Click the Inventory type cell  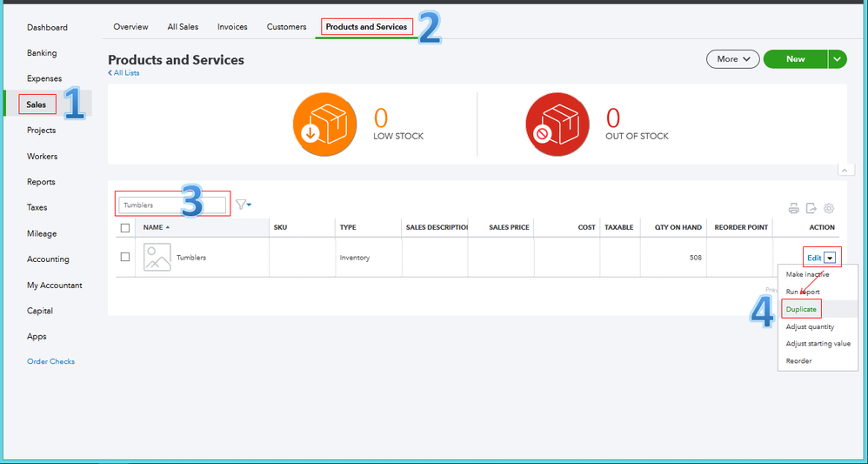click(x=355, y=257)
